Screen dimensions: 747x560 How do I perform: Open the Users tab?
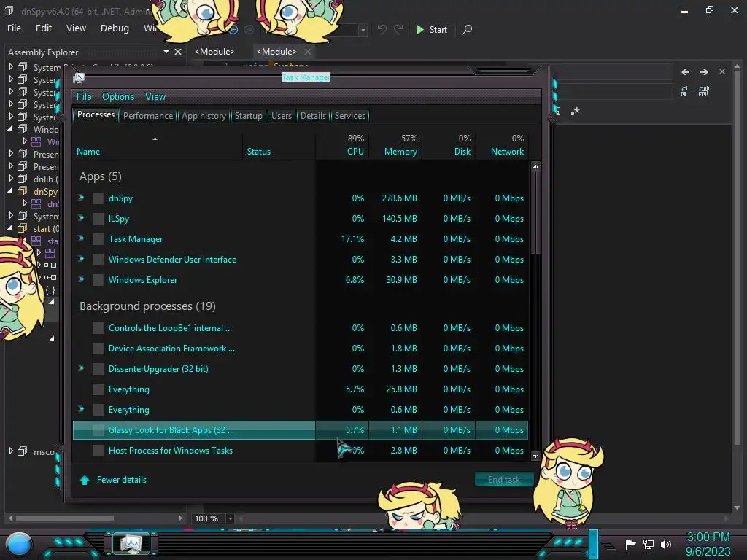[282, 116]
